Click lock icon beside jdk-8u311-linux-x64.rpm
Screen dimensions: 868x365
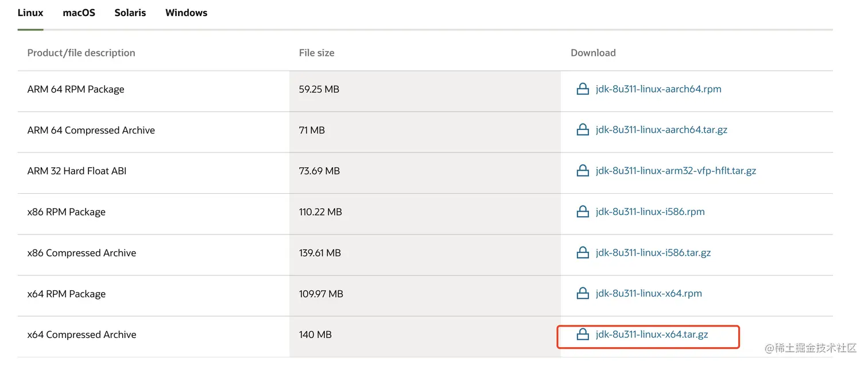pyautogui.click(x=583, y=293)
